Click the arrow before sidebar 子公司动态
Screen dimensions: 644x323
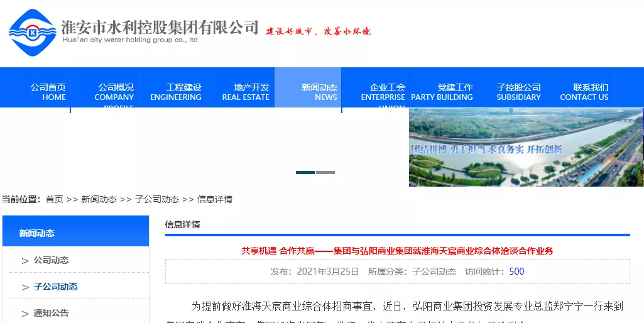[25, 287]
